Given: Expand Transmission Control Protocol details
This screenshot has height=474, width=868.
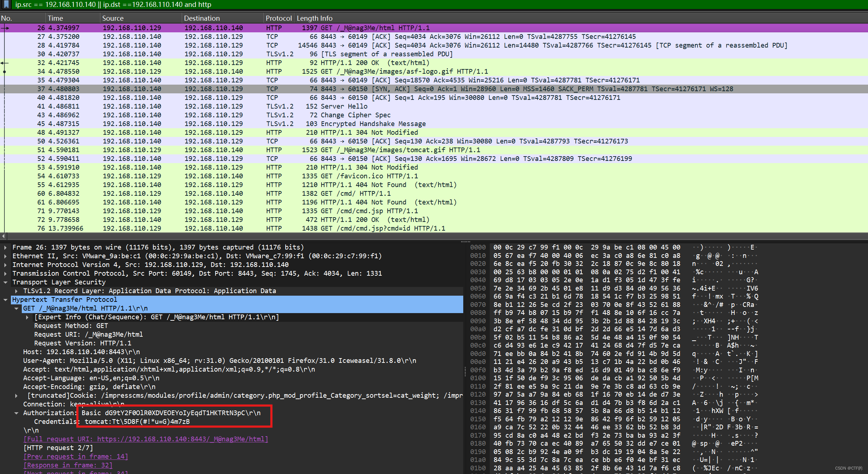Looking at the screenshot, I should (5, 274).
